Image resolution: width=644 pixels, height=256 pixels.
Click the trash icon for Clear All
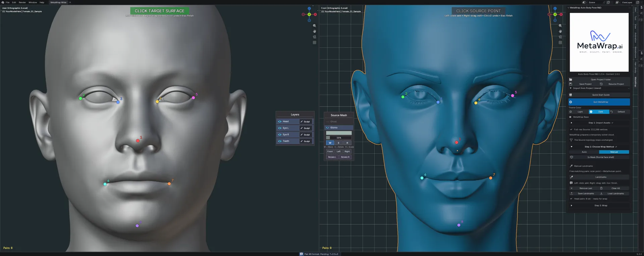point(601,188)
